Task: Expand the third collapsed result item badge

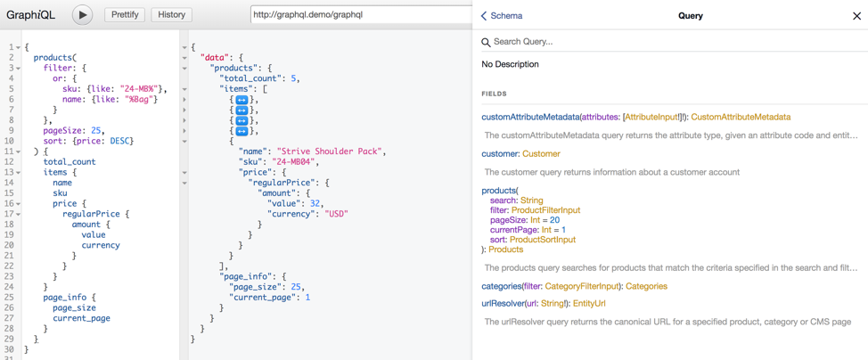Action: tap(242, 121)
